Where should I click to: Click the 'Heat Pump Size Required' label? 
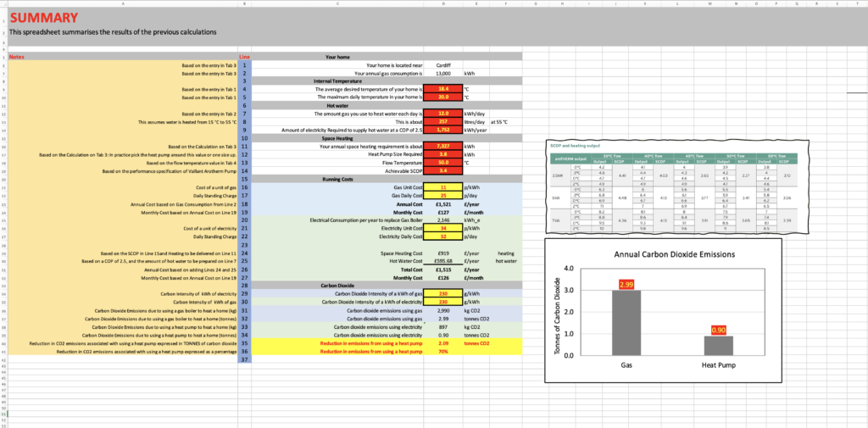[x=395, y=155]
